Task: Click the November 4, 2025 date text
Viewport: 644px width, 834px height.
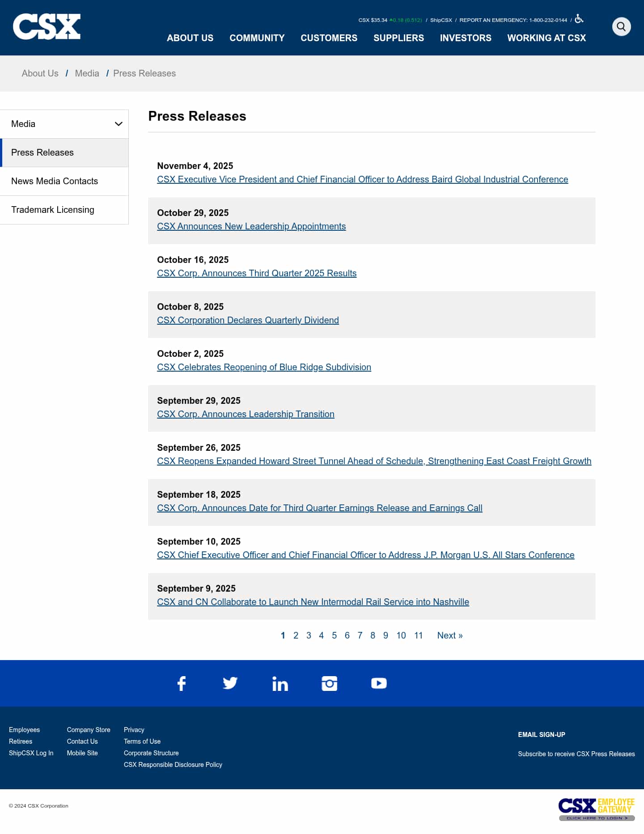Action: (x=195, y=166)
